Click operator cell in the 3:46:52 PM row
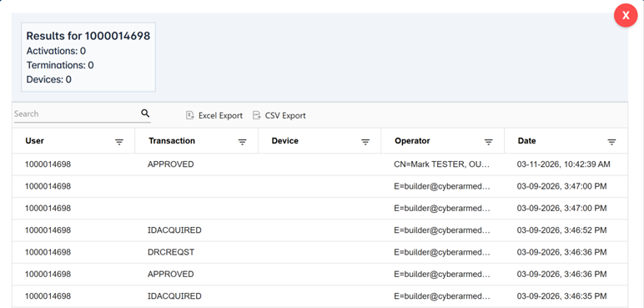 [x=442, y=230]
